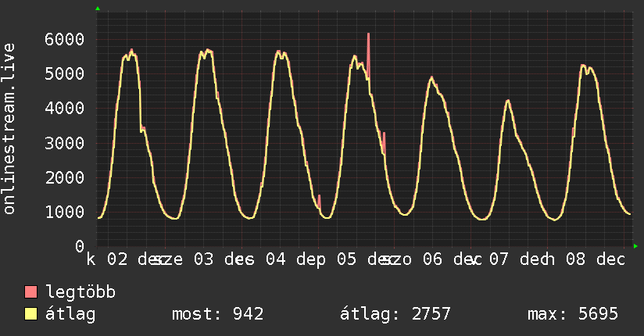Click the 2000 y-axis label
644x336 pixels.
pos(65,177)
